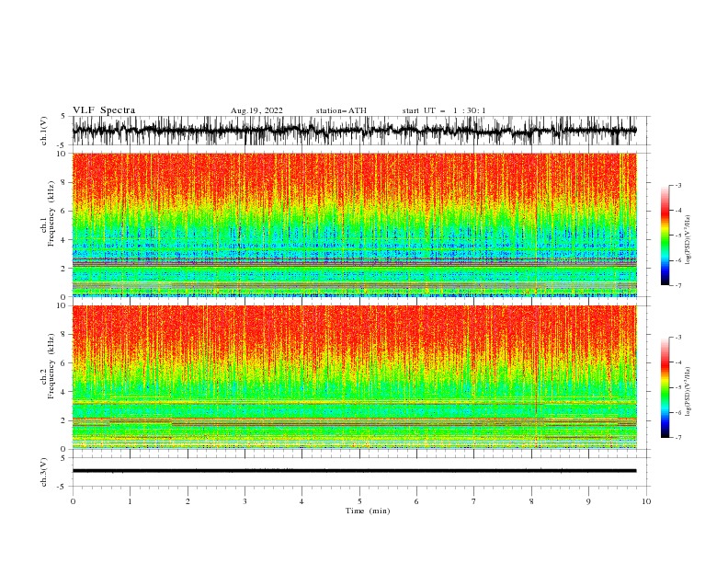Screen dimensions: 728x563
Task: Click the ch.1 time-series waveform plot
Action: (355, 131)
